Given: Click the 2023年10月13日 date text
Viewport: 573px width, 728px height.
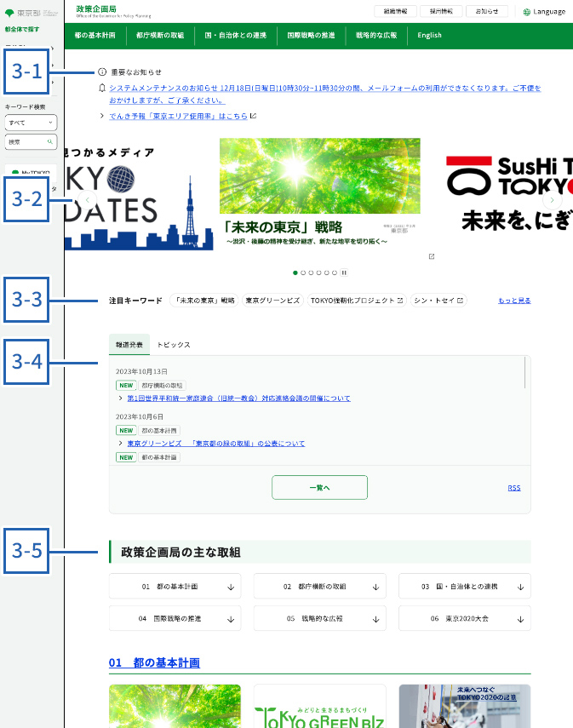Looking at the screenshot, I should (141, 371).
